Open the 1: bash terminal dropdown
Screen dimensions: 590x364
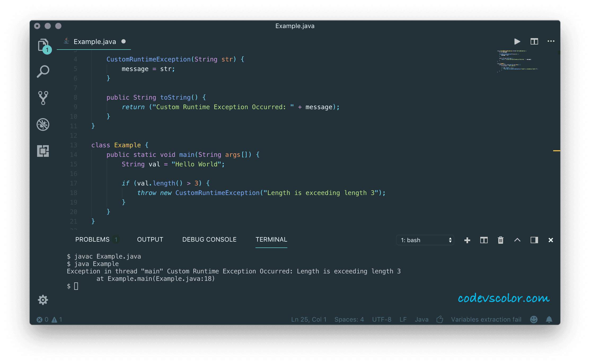click(425, 240)
